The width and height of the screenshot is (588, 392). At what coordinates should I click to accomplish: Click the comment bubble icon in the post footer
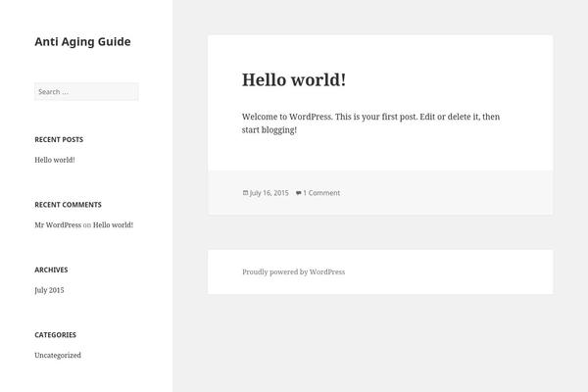click(x=299, y=193)
